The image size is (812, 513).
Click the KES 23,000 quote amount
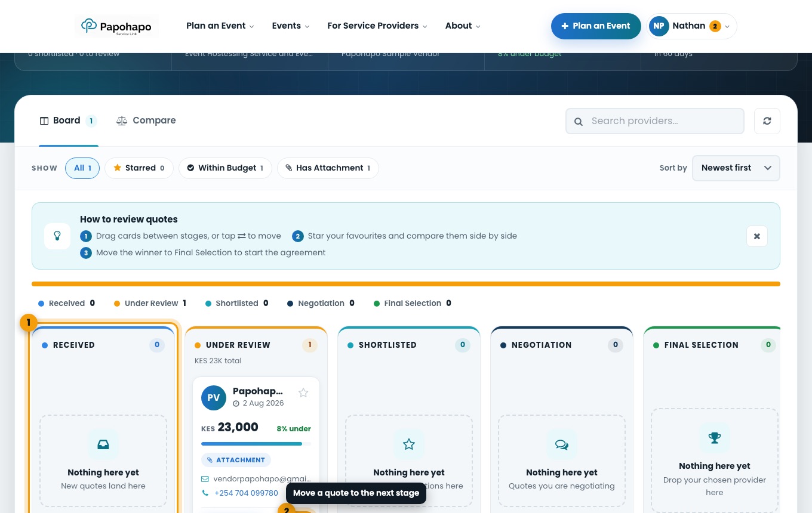coord(230,428)
